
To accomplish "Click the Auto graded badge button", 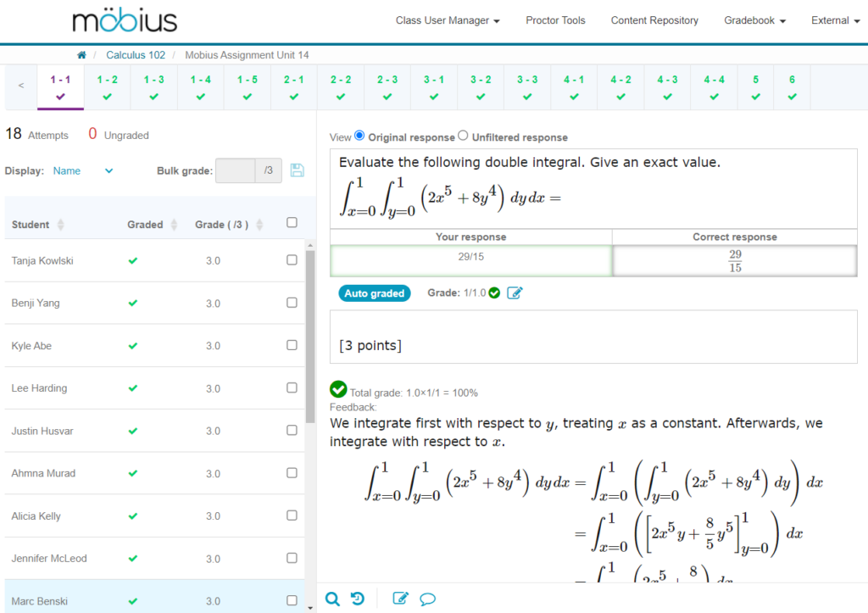I will click(375, 293).
